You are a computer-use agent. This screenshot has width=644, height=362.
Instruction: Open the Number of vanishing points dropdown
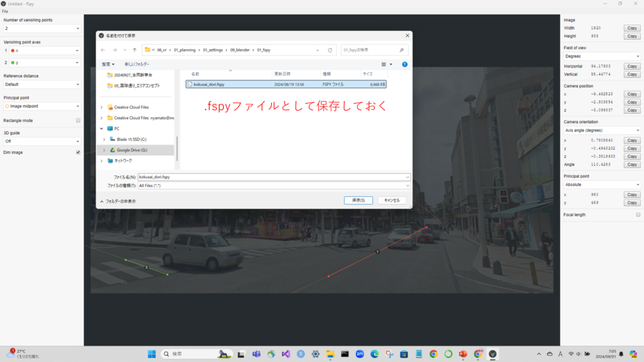point(43,28)
